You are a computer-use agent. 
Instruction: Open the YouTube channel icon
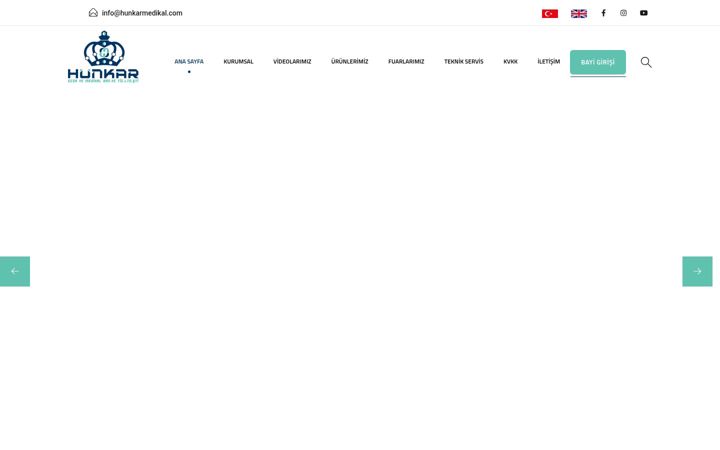click(x=644, y=13)
